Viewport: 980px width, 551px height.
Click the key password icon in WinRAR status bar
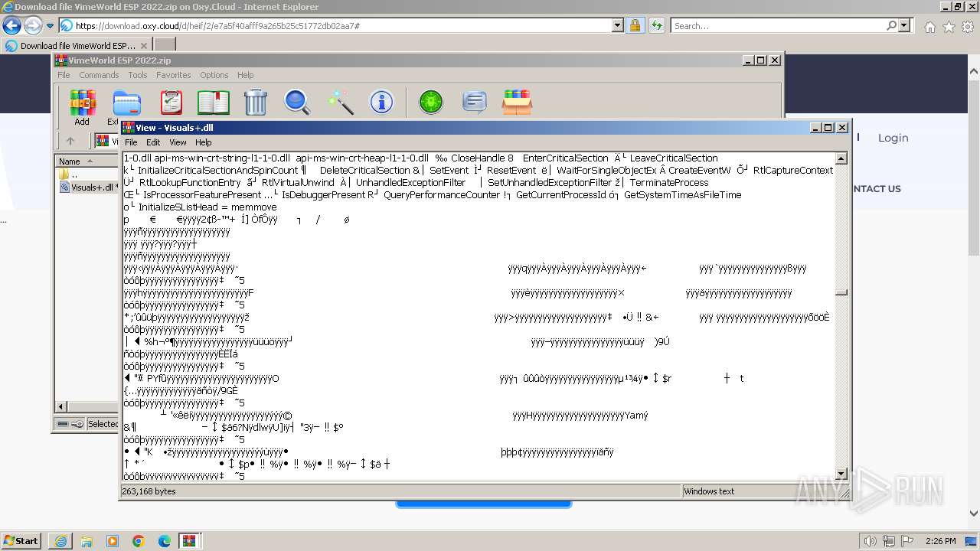pos(77,423)
